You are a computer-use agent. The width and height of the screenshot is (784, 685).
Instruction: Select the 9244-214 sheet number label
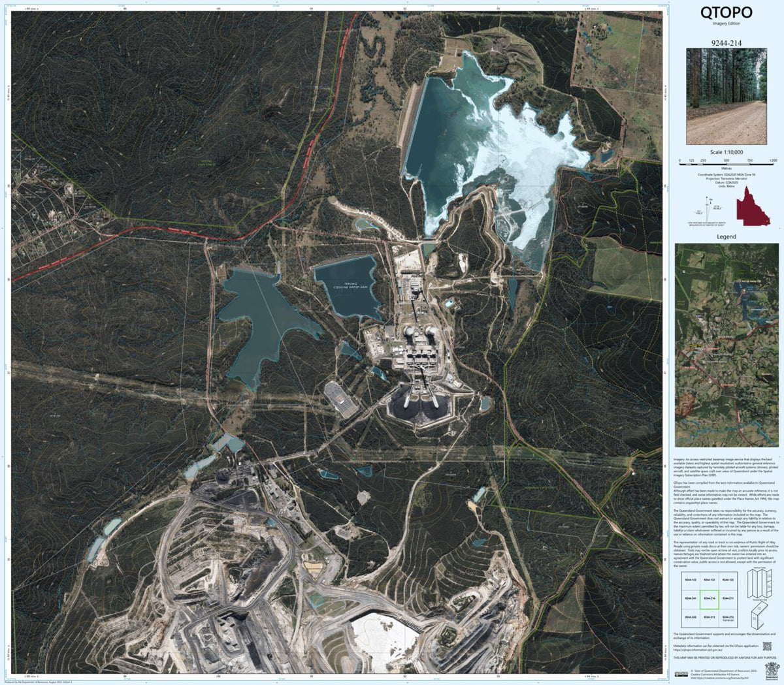click(x=725, y=43)
